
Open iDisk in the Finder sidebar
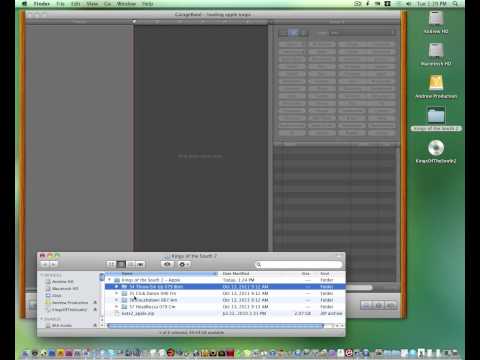pos(54,296)
